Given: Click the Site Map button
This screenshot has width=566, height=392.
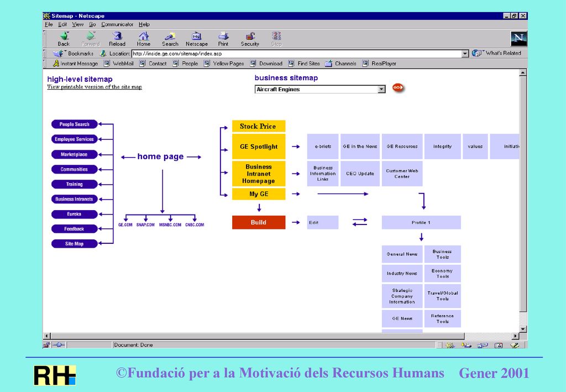Looking at the screenshot, I should [75, 244].
